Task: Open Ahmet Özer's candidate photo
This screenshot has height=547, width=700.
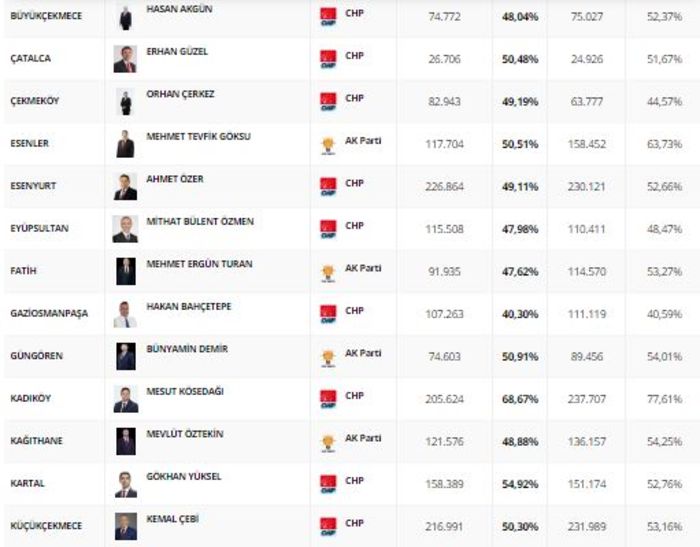Action: click(x=125, y=186)
